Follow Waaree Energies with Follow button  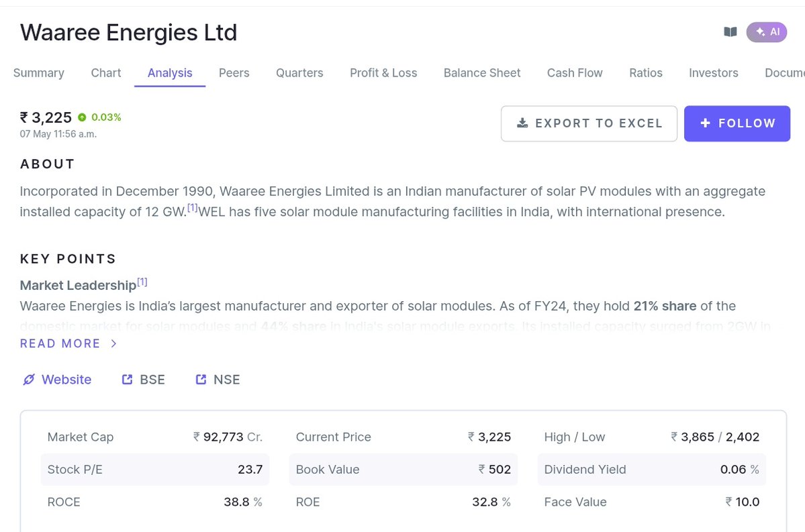[x=737, y=123]
